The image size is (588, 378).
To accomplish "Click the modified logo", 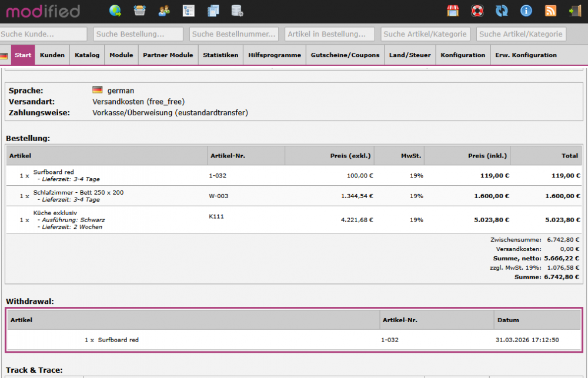I will tap(43, 10).
